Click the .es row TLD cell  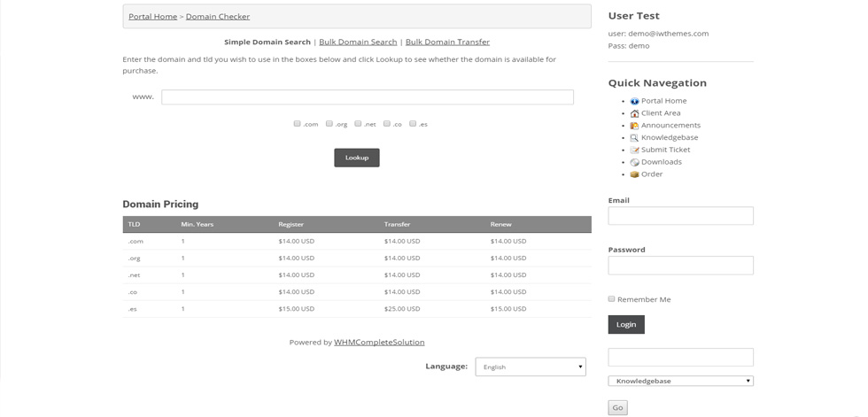[132, 309]
